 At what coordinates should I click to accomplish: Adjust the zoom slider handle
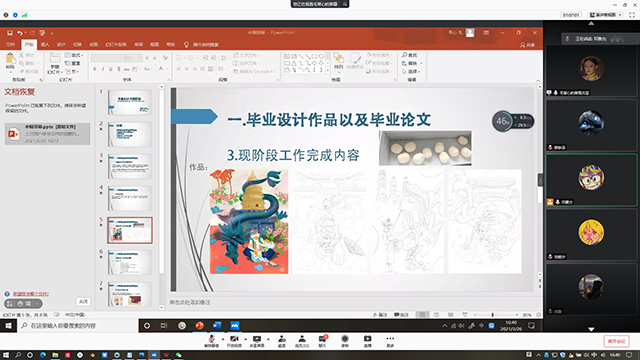[493, 315]
